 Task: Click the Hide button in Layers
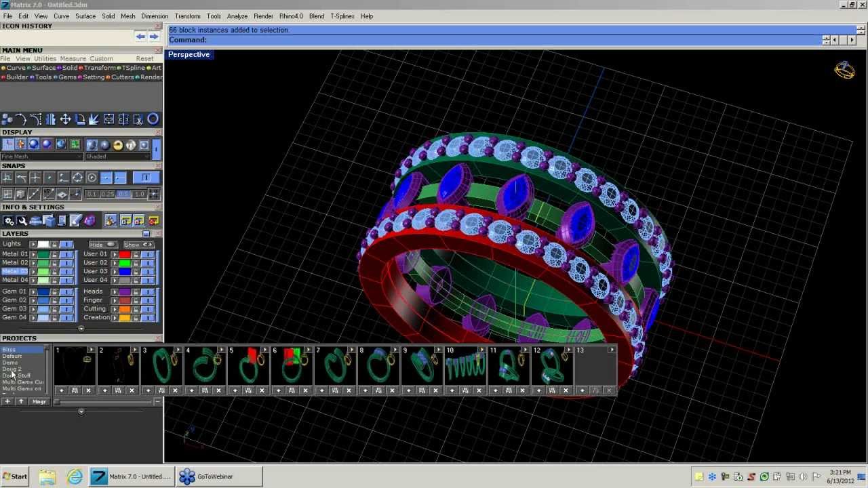tap(103, 245)
